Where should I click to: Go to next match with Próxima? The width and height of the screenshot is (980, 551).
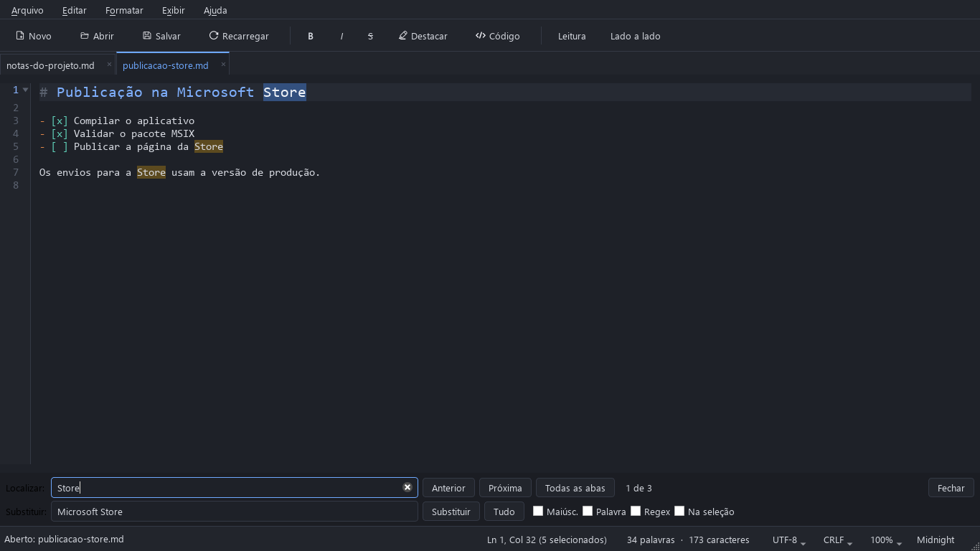click(x=505, y=488)
